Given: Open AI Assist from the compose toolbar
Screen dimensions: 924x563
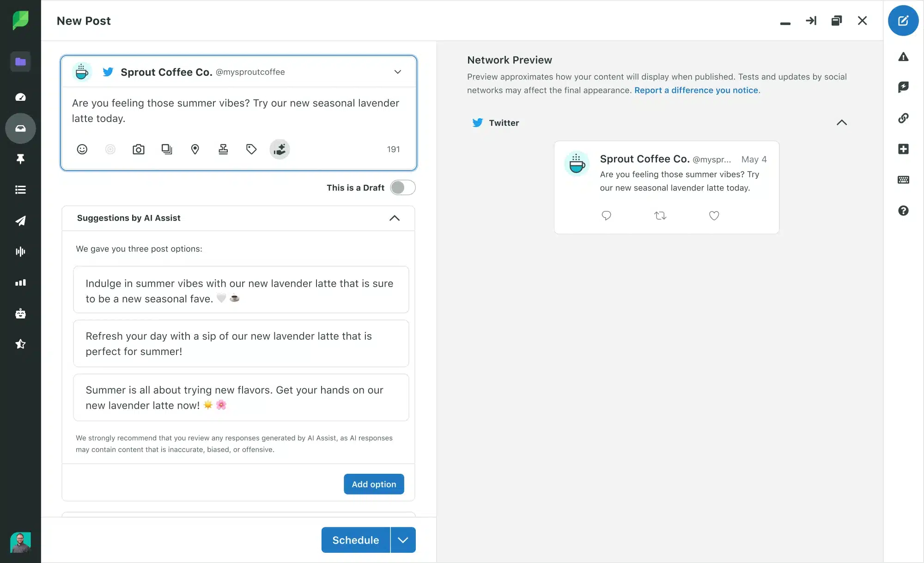Looking at the screenshot, I should pos(280,149).
